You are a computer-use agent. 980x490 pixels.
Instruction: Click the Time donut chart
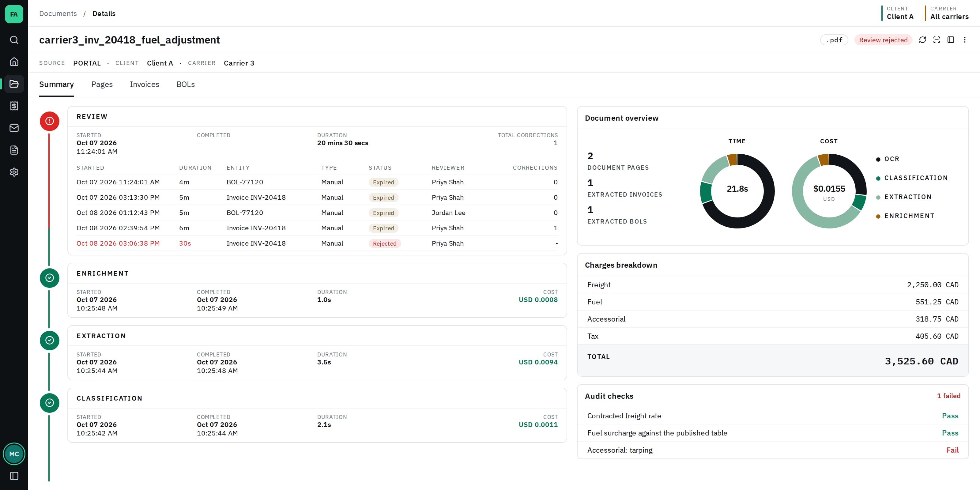737,190
